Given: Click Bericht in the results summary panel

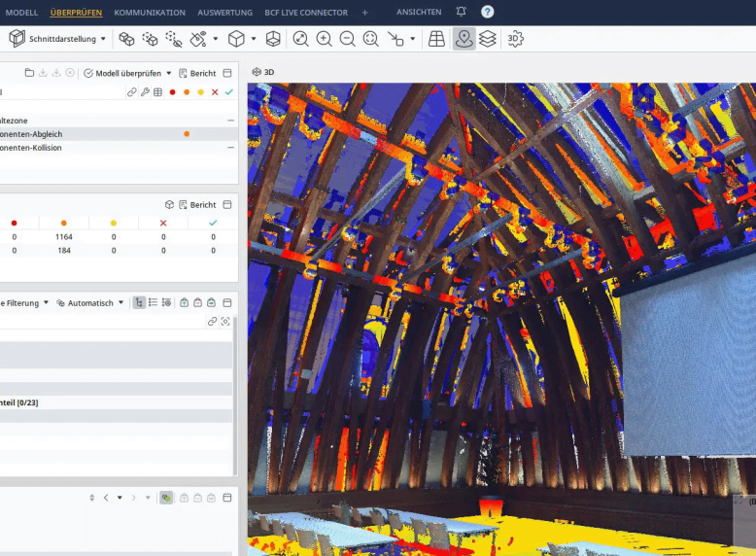Looking at the screenshot, I should (x=197, y=205).
